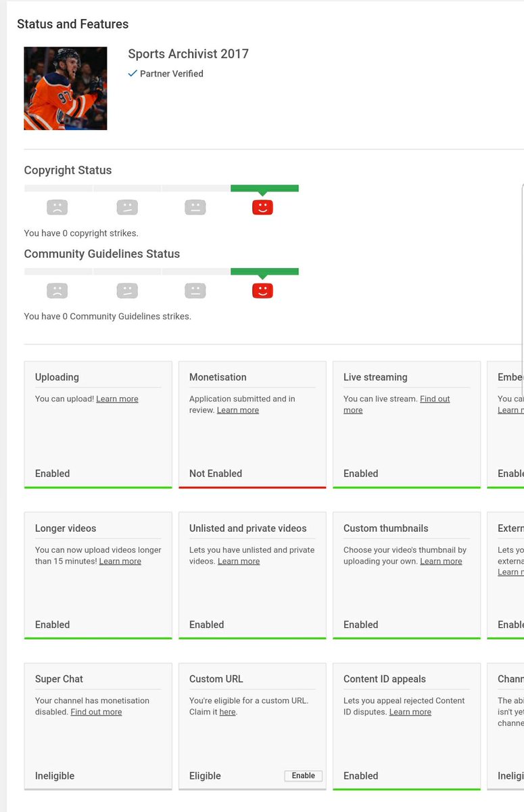Open Learn more in Unlisted and private videos

coord(239,561)
